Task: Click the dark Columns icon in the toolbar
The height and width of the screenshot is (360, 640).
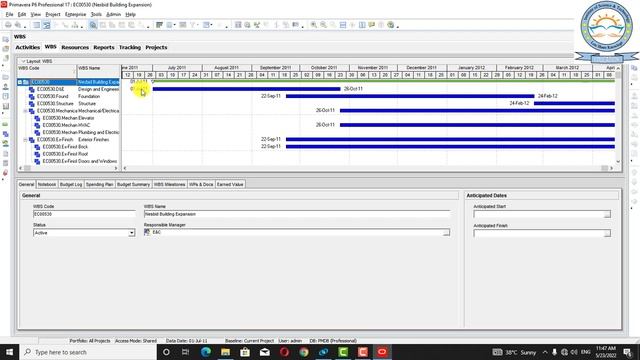Action: coord(159,25)
